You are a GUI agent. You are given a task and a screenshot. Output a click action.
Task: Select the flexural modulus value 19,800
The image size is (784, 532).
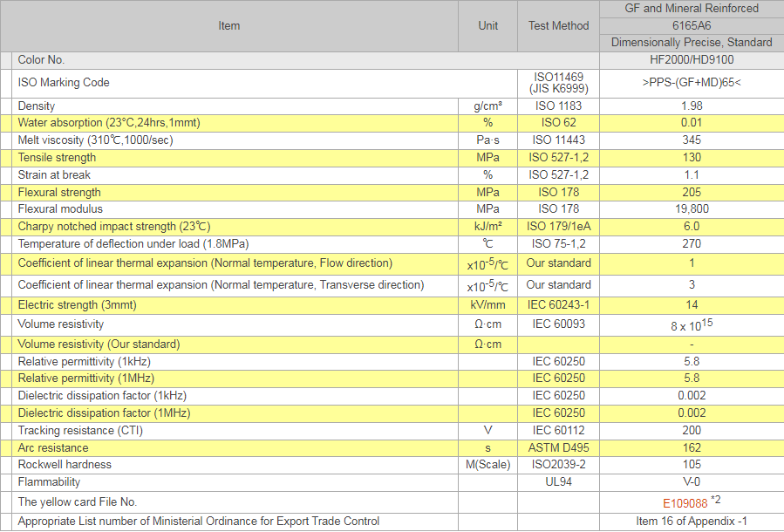coord(692,209)
